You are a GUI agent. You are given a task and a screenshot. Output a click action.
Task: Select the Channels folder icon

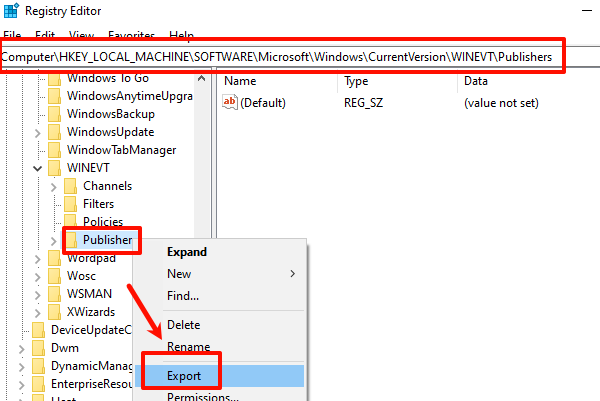(70, 186)
